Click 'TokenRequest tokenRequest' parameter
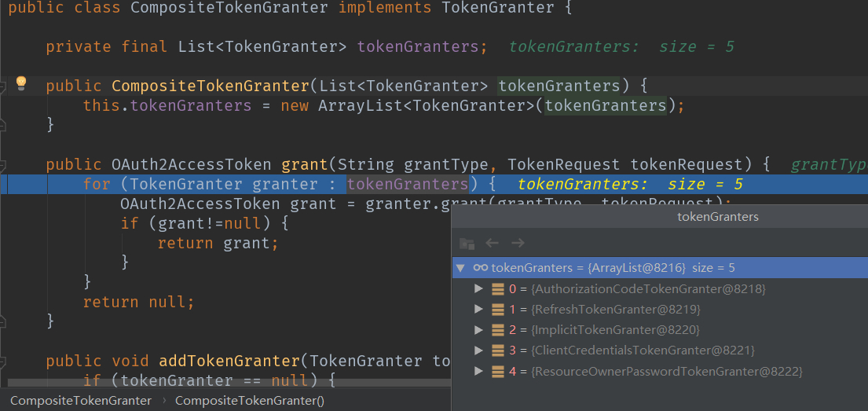The height and width of the screenshot is (411, 868). tap(626, 164)
